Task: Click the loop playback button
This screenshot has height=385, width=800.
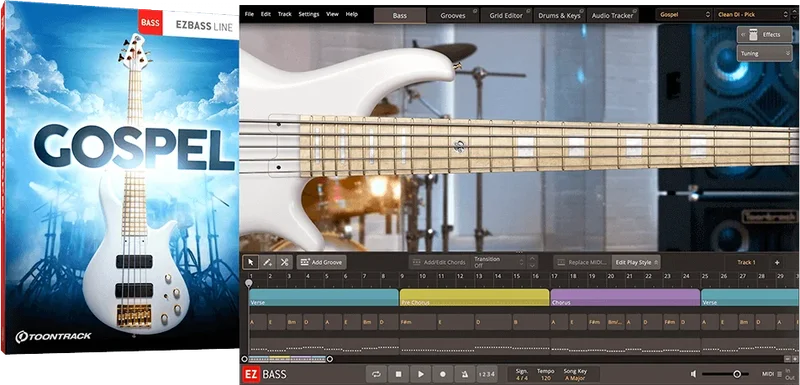Action: pyautogui.click(x=377, y=374)
